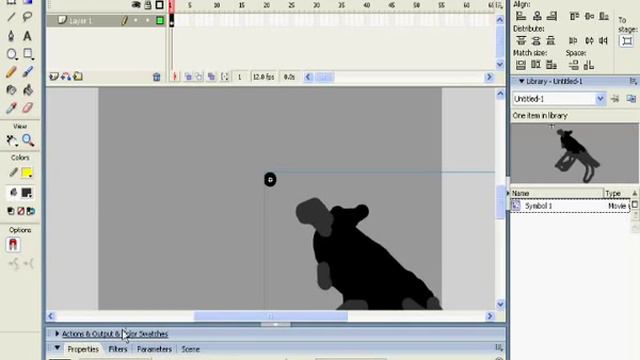Select the Rectangle tool
The image size is (640, 360).
coord(27,54)
